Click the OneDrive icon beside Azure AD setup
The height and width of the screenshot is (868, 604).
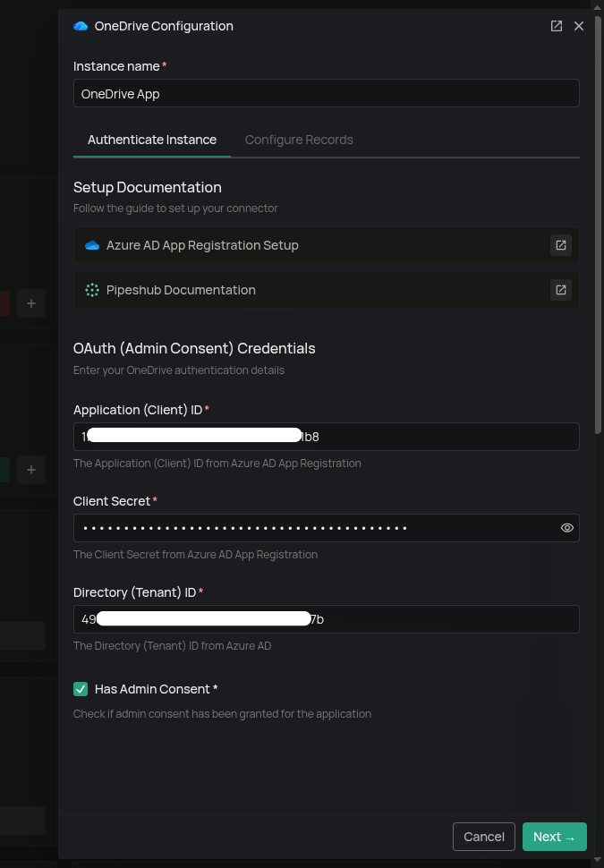point(92,245)
